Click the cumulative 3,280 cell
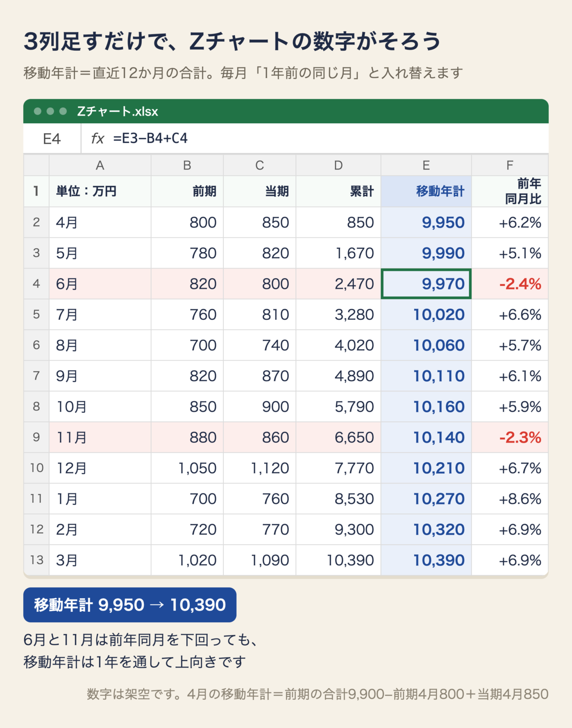The image size is (572, 728). [339, 315]
